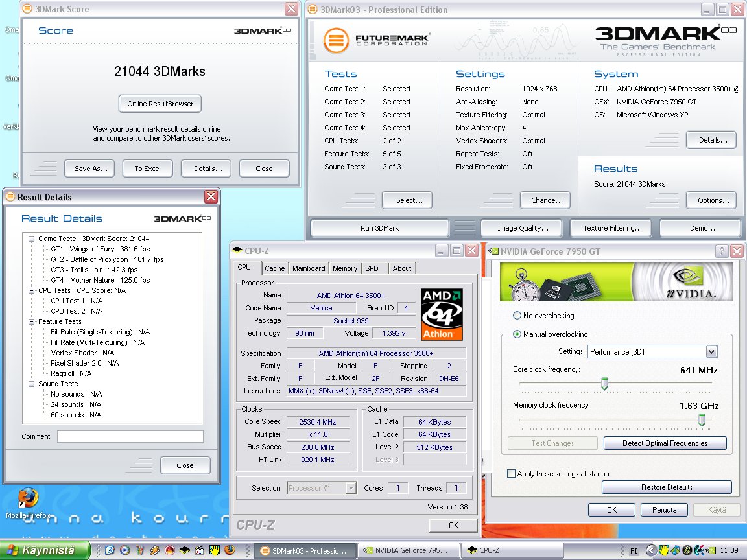Click Select... under Tests
Screen dimensions: 747x560
coord(407,200)
